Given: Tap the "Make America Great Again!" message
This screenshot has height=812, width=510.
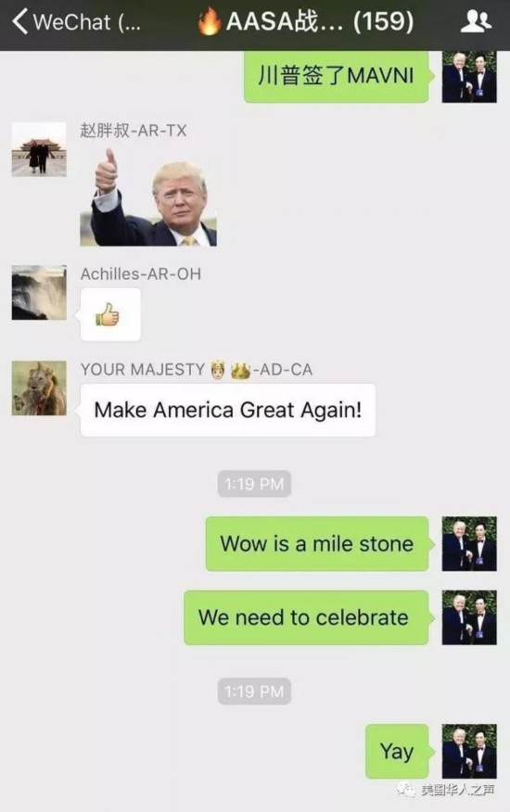Looking at the screenshot, I should (227, 410).
